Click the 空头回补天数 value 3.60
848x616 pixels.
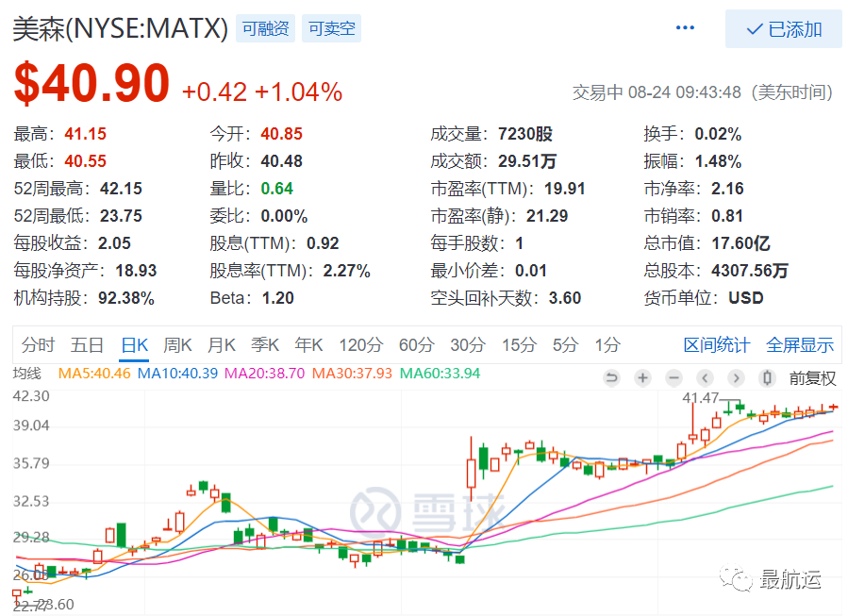coord(565,298)
